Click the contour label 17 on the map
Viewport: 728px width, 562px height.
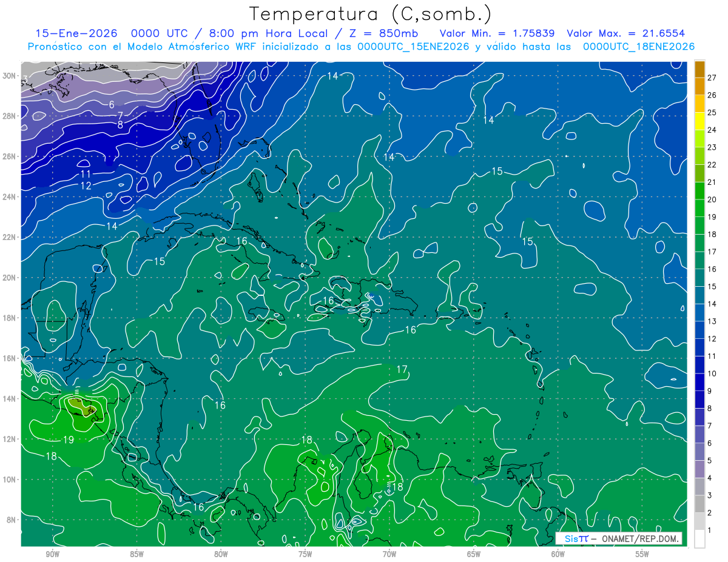click(402, 369)
